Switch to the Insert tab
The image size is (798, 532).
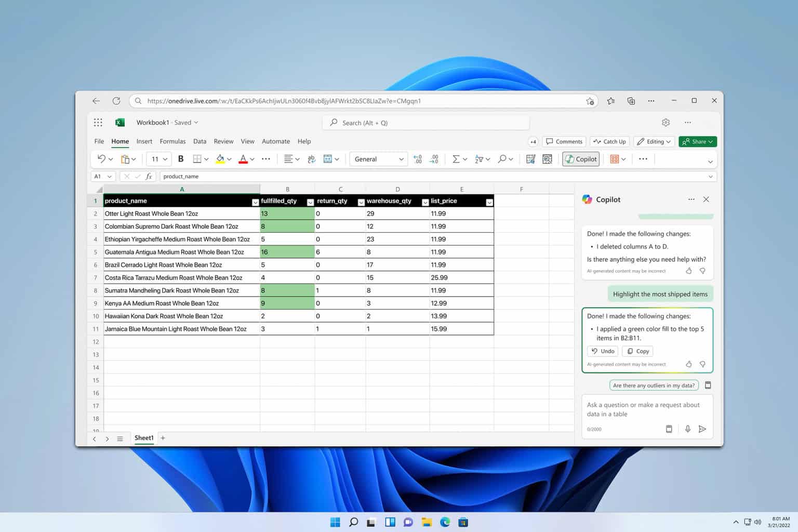[x=144, y=141]
